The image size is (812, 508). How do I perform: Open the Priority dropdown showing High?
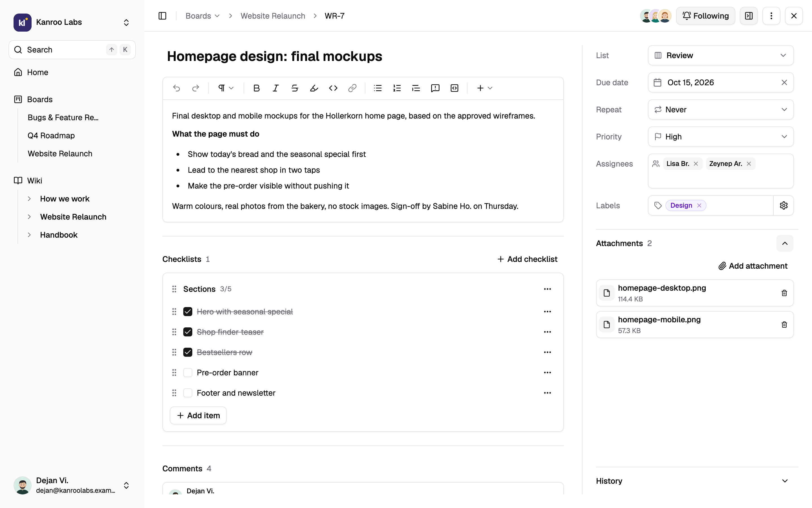720,137
